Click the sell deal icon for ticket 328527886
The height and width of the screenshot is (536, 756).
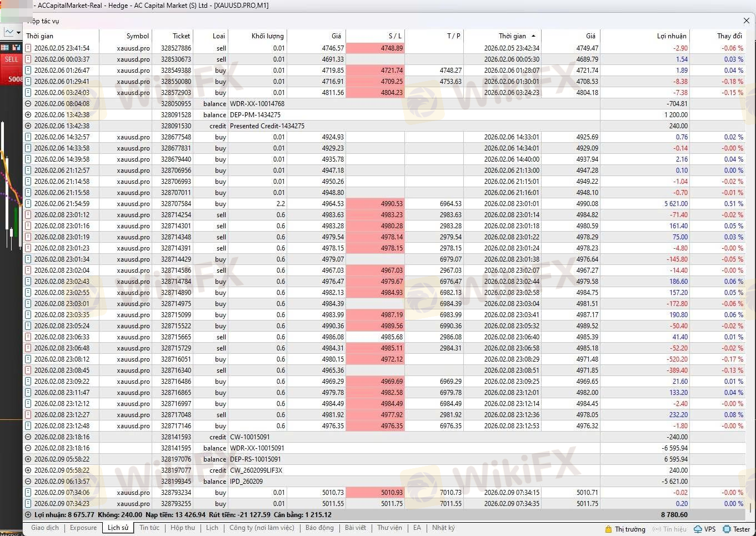(28, 48)
